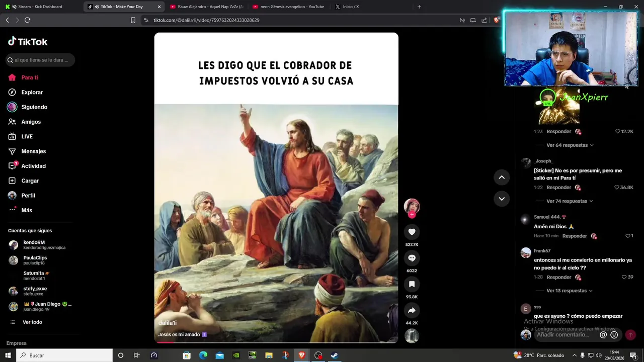This screenshot has height=362, width=644.
Task: Open Explorar in the TikTok sidebar
Action: coord(32,93)
